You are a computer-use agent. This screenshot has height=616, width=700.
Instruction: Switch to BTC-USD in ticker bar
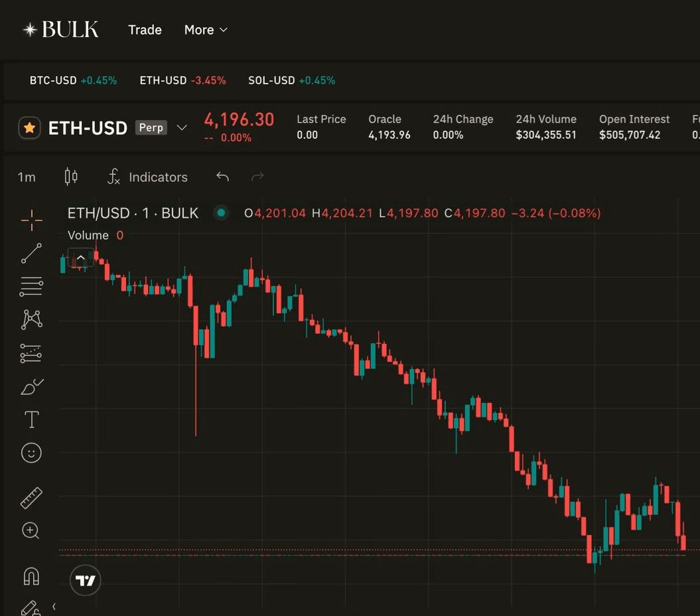click(53, 80)
